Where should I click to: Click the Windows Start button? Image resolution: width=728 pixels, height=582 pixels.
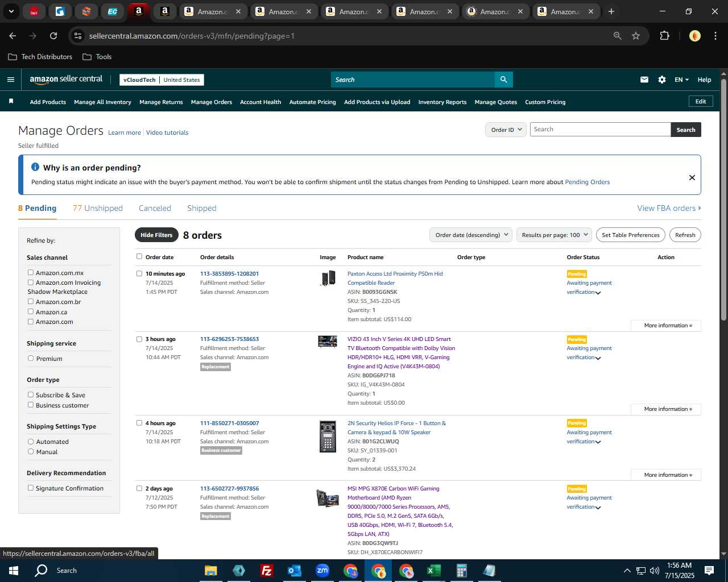coord(14,571)
